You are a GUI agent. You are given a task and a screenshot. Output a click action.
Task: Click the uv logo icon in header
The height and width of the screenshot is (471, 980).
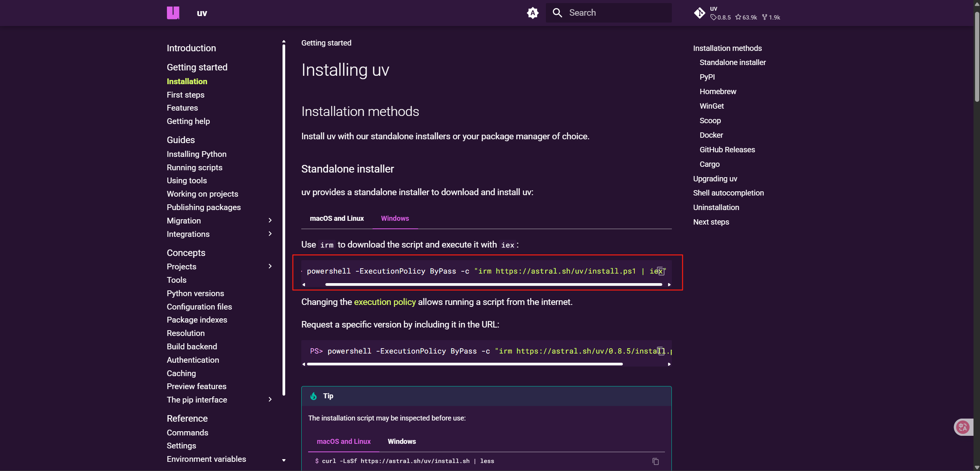(x=173, y=13)
